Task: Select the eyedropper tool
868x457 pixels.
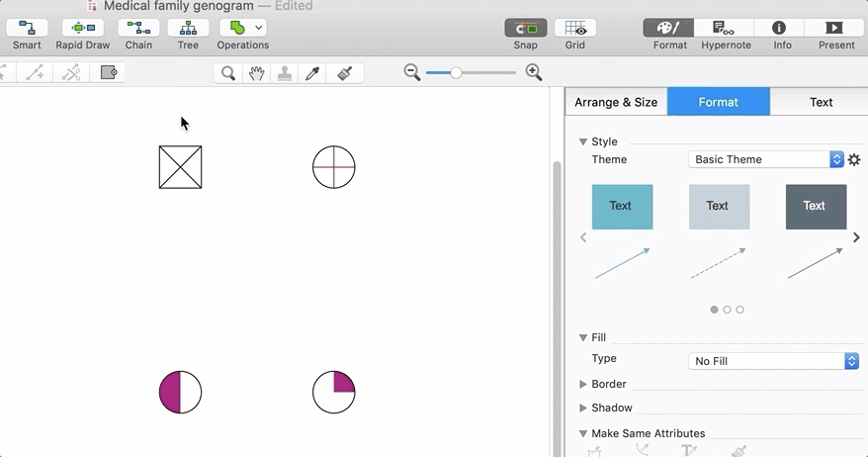Action: (312, 73)
